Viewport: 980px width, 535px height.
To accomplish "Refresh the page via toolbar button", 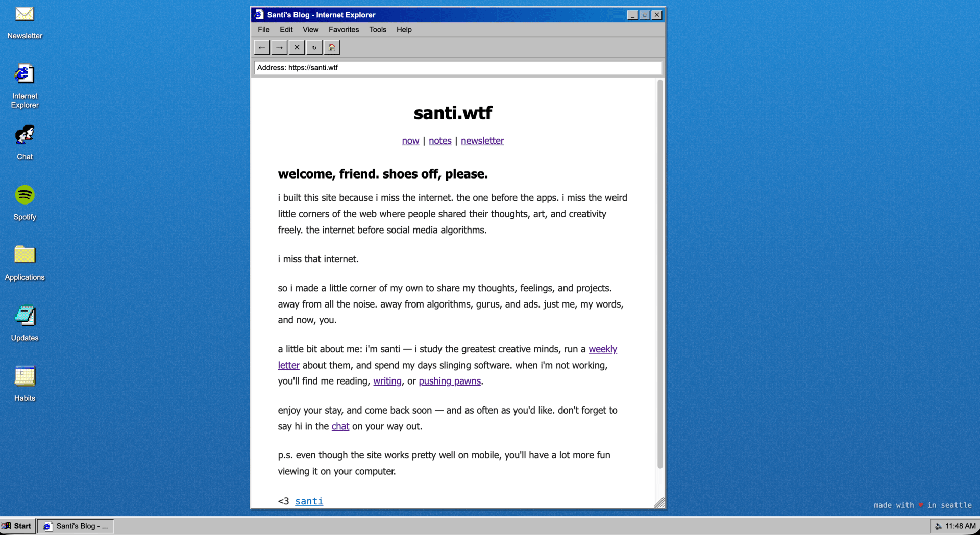I will coord(314,47).
